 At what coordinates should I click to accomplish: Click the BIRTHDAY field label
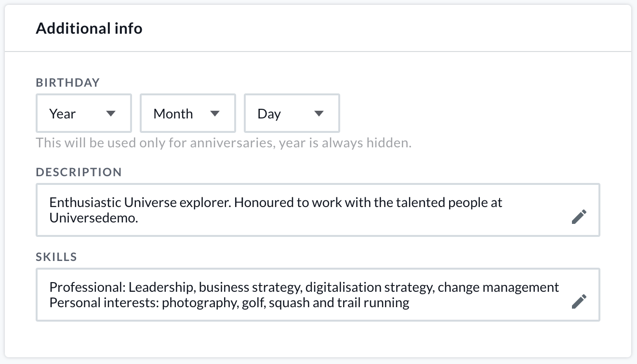coord(68,83)
